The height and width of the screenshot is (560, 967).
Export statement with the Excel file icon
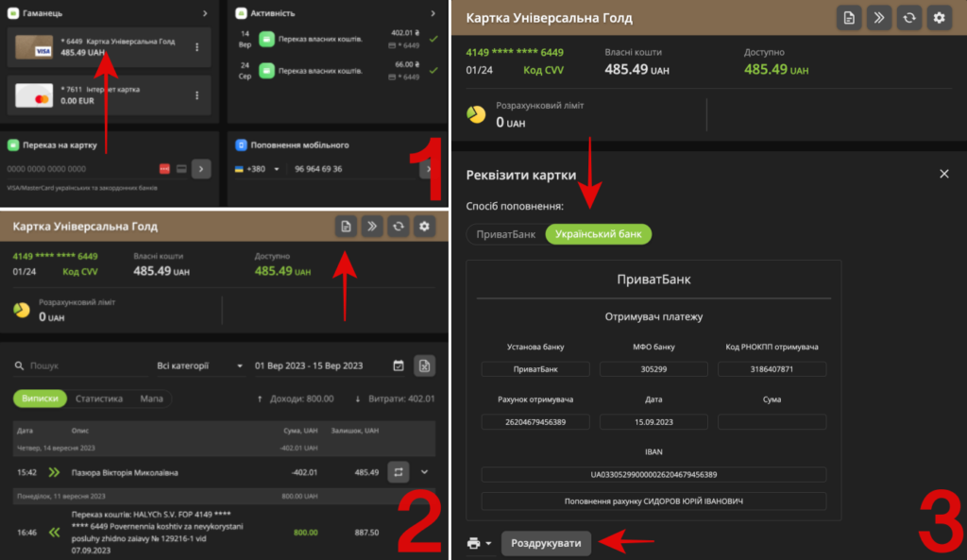pos(424,365)
